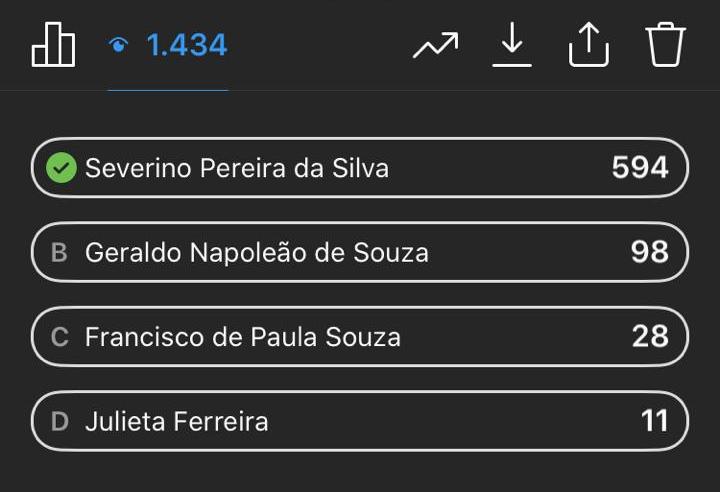This screenshot has height=492, width=720.
Task: Click the 594 votes count
Action: point(640,167)
